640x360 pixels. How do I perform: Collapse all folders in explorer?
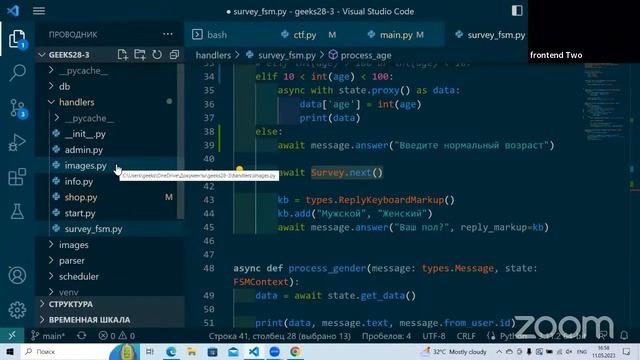point(174,55)
